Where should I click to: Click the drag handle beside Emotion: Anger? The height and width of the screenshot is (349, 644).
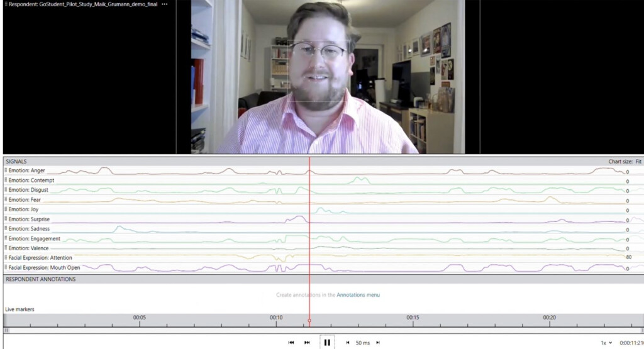click(6, 170)
